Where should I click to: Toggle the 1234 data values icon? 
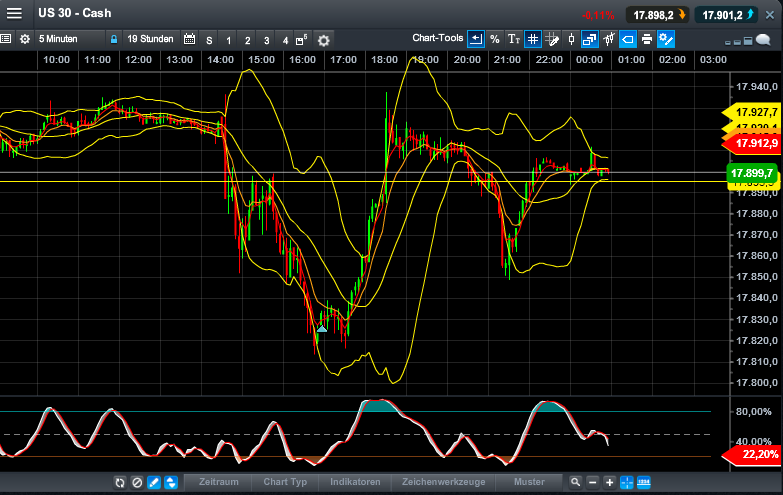pos(644,483)
